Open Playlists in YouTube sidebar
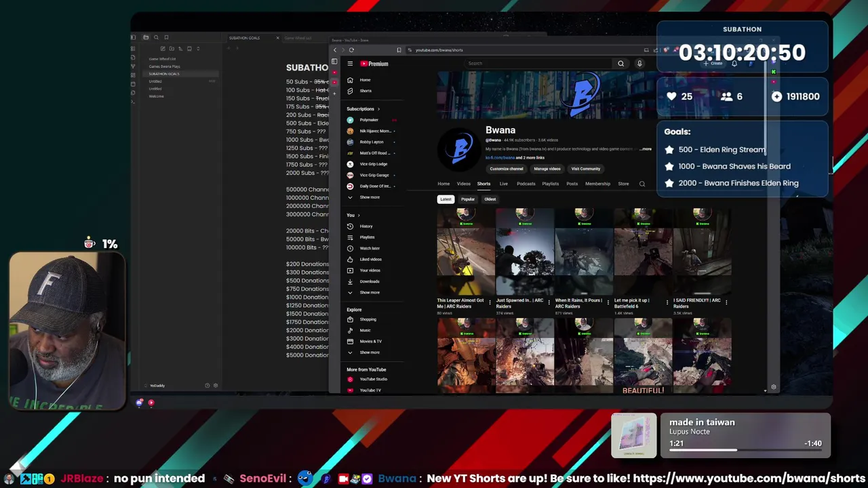Viewport: 868px width, 488px height. [x=366, y=237]
